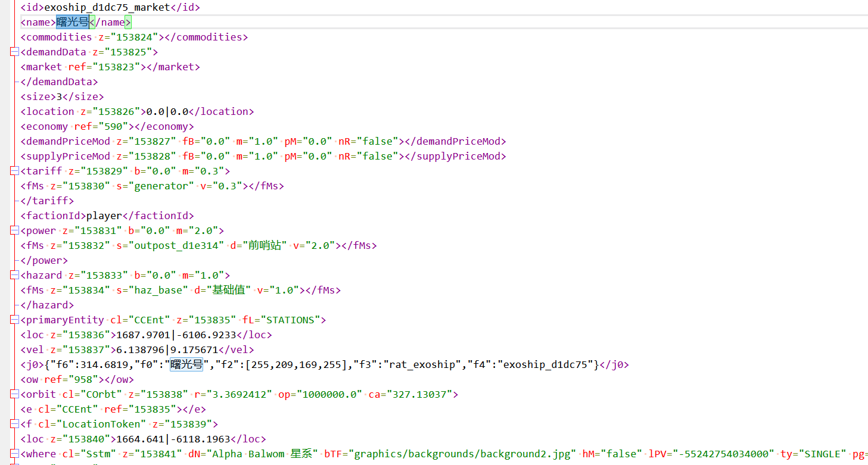Place cursor on the size value 3

point(59,97)
